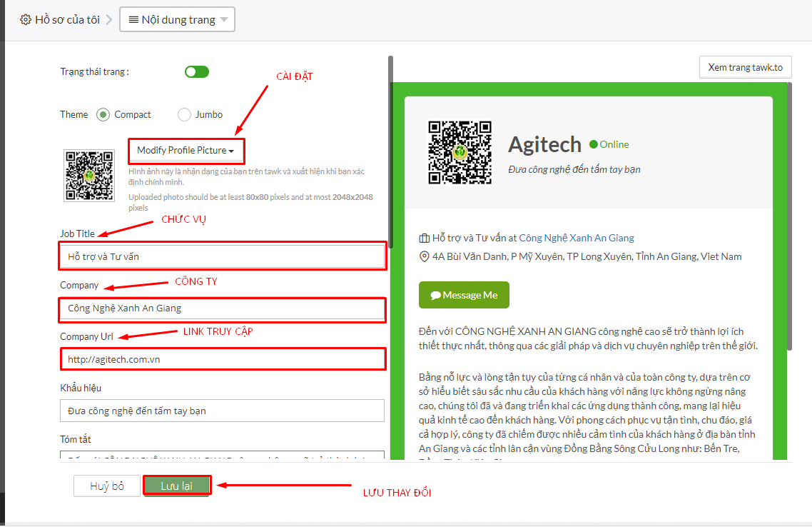The width and height of the screenshot is (812, 527).
Task: Click the gear icon beside Hồ sơ của tôi
Action: [x=26, y=20]
